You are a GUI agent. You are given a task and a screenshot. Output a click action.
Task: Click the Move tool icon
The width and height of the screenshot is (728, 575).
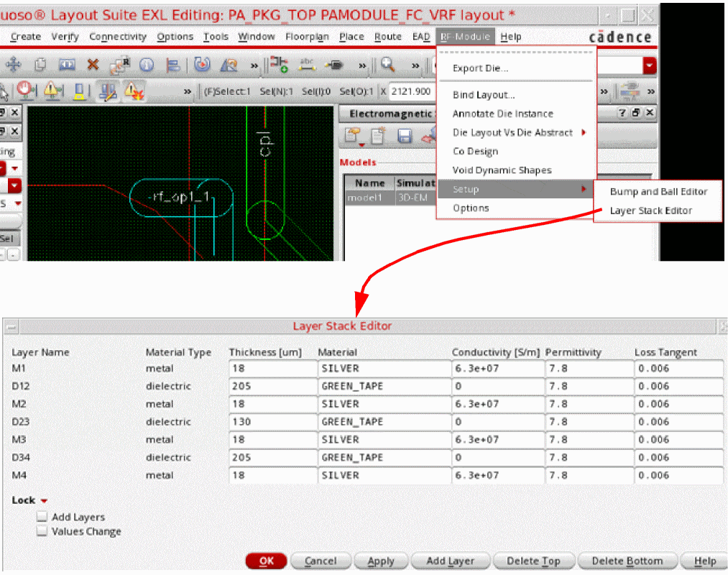14,65
